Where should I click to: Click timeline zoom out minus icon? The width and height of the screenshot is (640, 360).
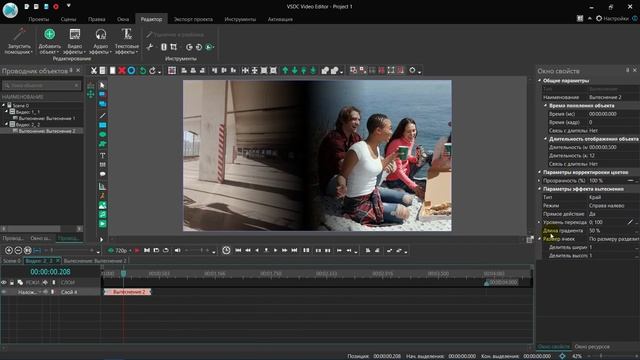pos(18,250)
